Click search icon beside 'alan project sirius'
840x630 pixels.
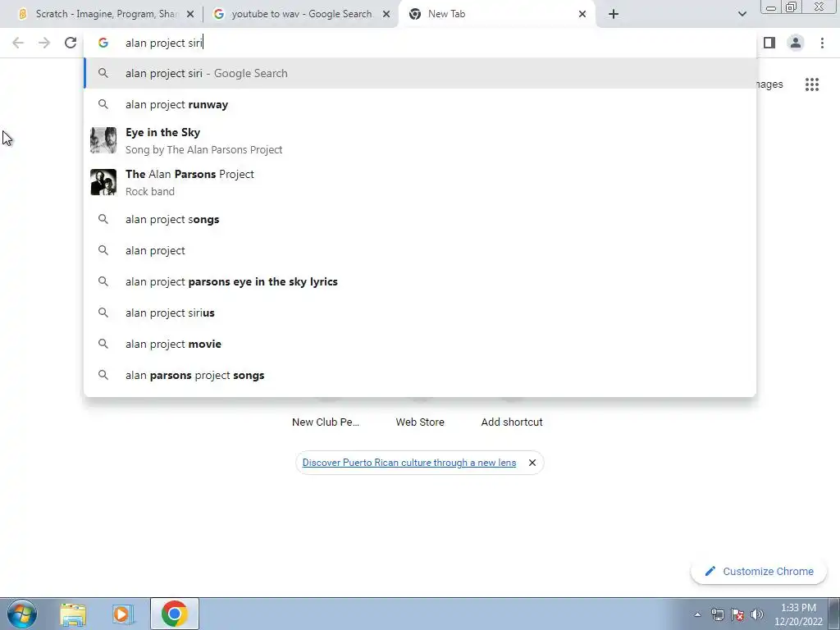[x=103, y=313]
